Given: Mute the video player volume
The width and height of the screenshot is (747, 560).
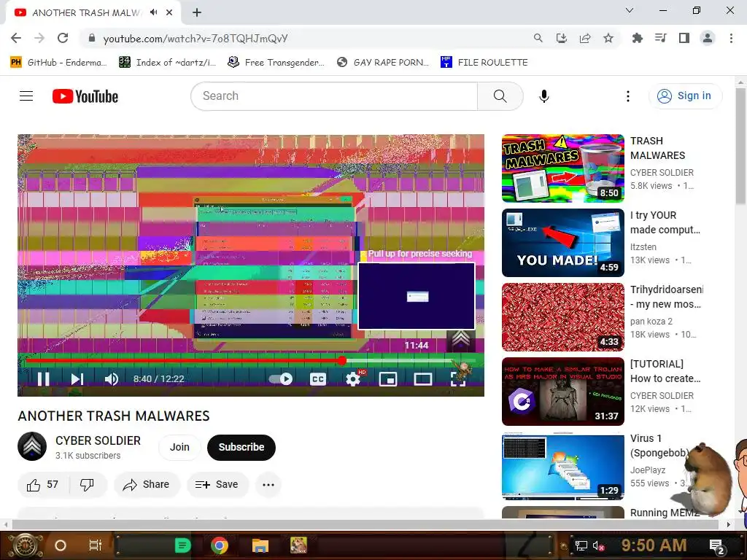Looking at the screenshot, I should click(111, 379).
